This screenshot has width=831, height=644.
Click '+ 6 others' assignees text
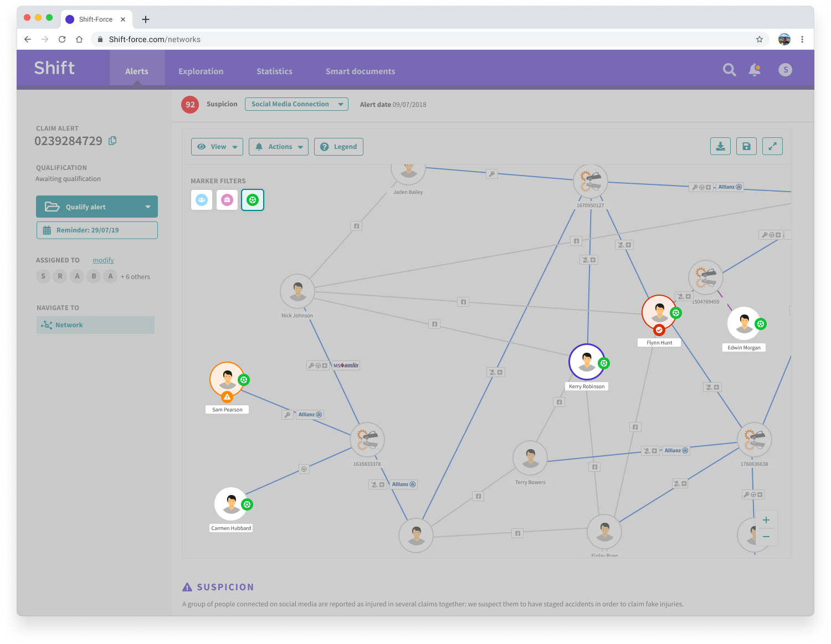(x=135, y=277)
